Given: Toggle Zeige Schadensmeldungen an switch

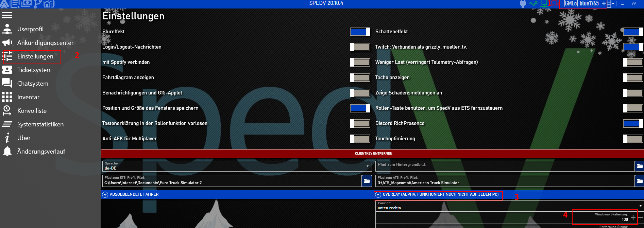Looking at the screenshot, I should [x=633, y=93].
